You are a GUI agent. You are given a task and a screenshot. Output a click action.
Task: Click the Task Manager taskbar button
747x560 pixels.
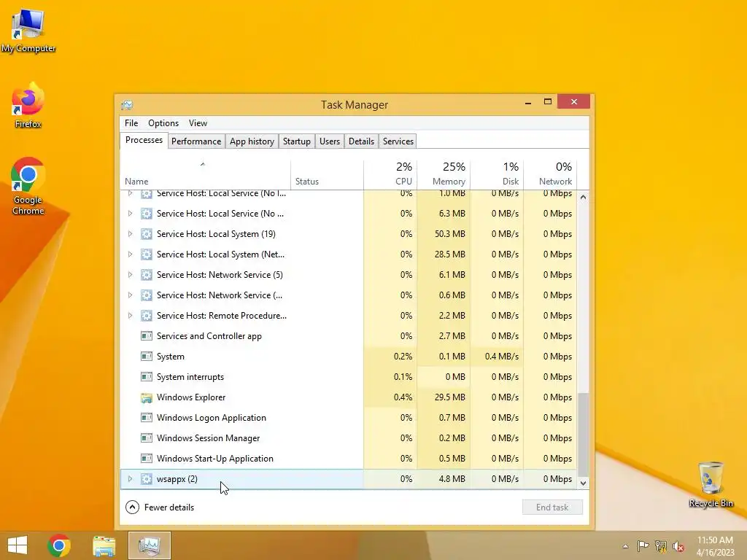click(x=149, y=545)
